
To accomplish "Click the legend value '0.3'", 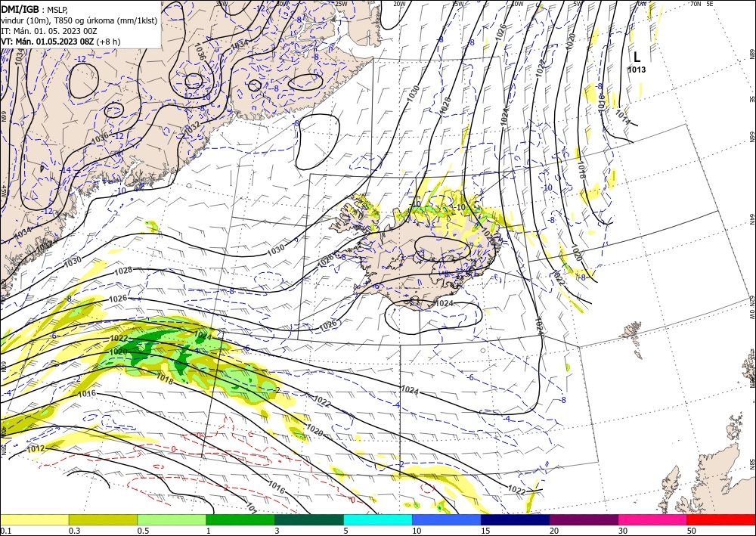I will point(75,531).
